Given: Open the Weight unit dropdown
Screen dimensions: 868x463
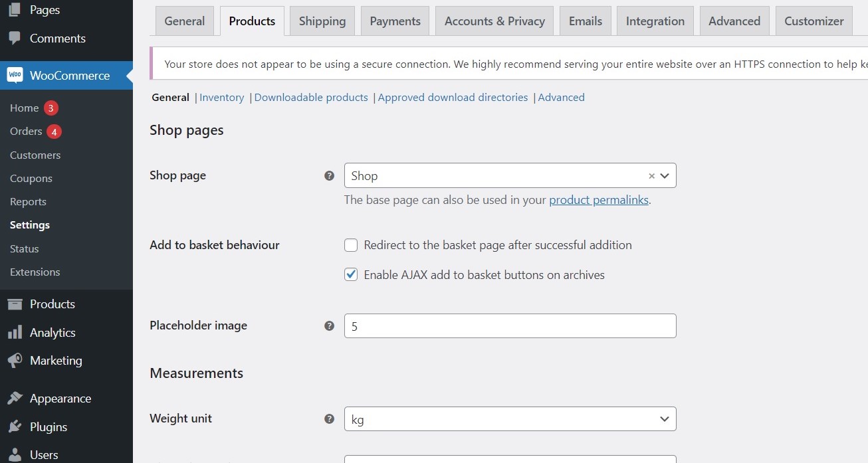Looking at the screenshot, I should pyautogui.click(x=510, y=419).
